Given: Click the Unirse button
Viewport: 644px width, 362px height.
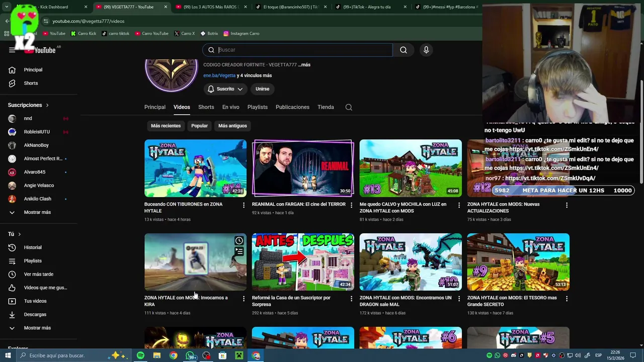Looking at the screenshot, I should [262, 89].
